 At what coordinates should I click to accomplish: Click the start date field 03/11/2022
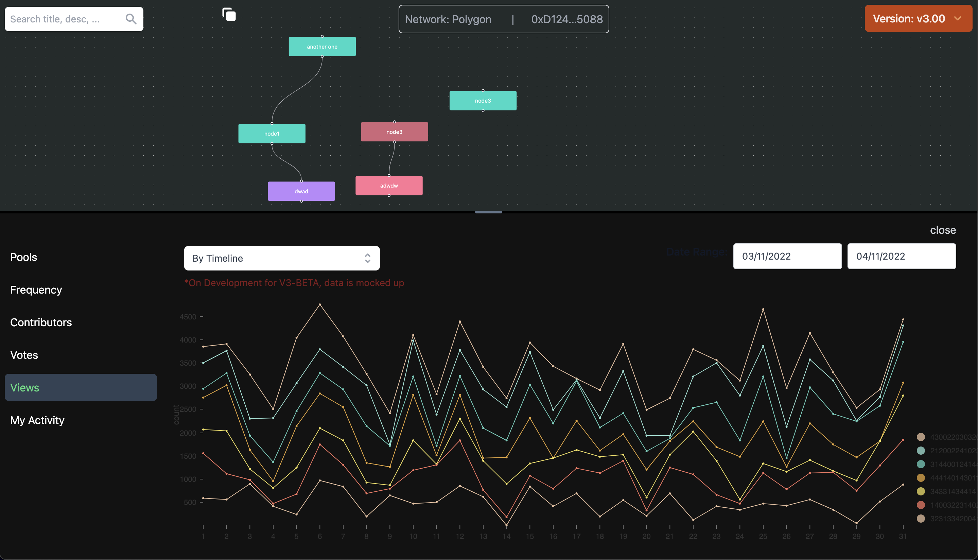(x=787, y=256)
